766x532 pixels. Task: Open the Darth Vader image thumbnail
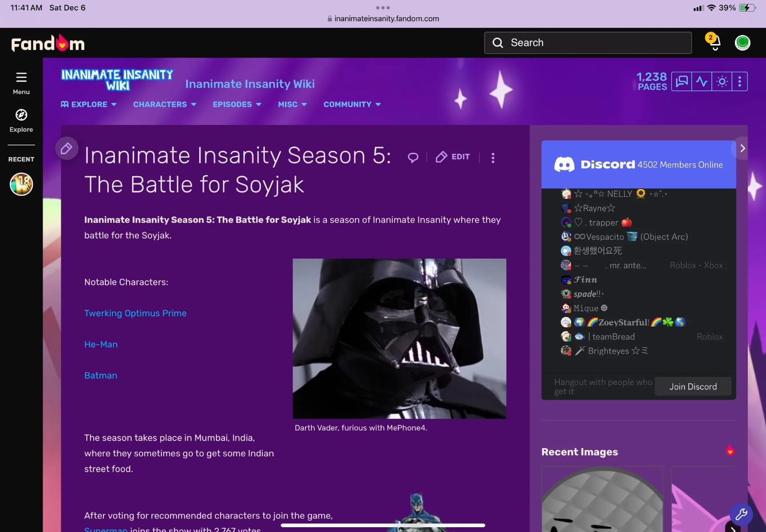(x=399, y=339)
